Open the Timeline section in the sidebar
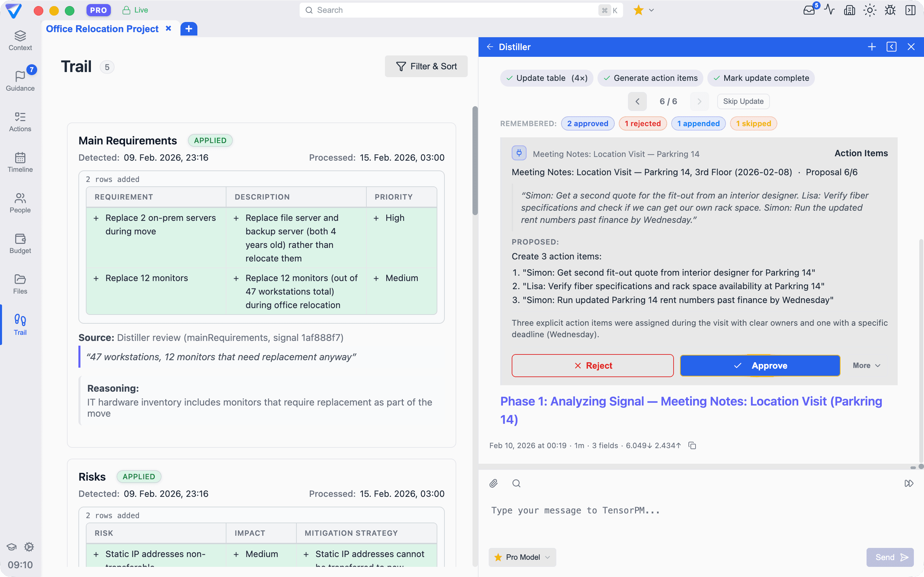924x577 pixels. tap(20, 162)
